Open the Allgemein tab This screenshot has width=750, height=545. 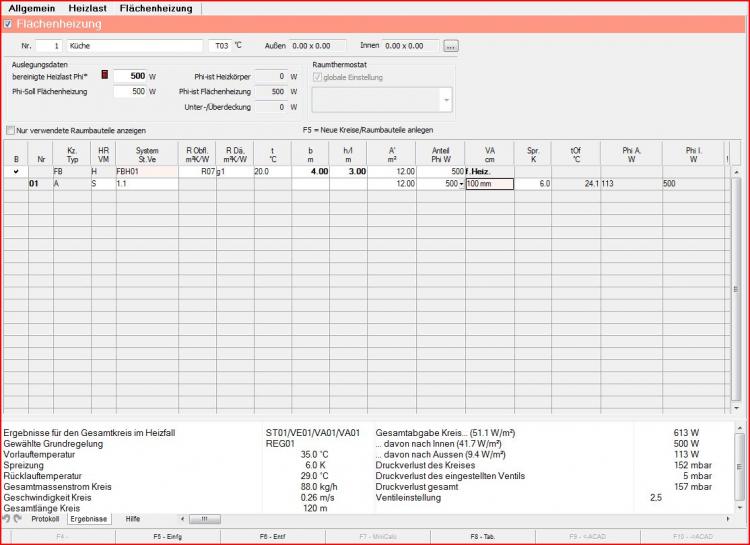(x=32, y=8)
